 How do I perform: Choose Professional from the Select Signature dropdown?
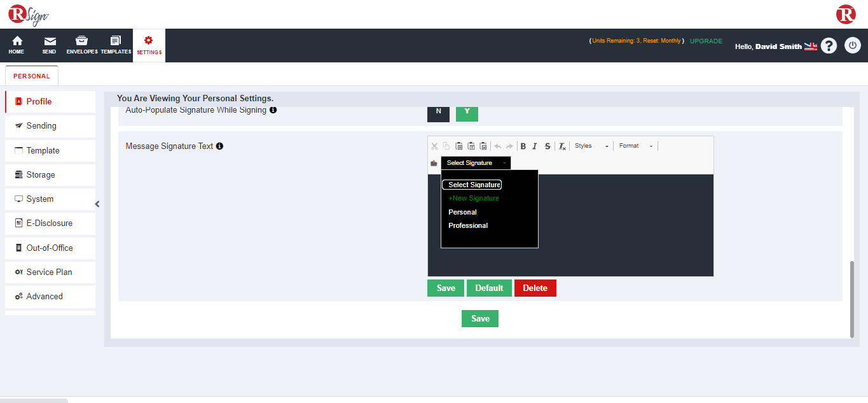[468, 225]
